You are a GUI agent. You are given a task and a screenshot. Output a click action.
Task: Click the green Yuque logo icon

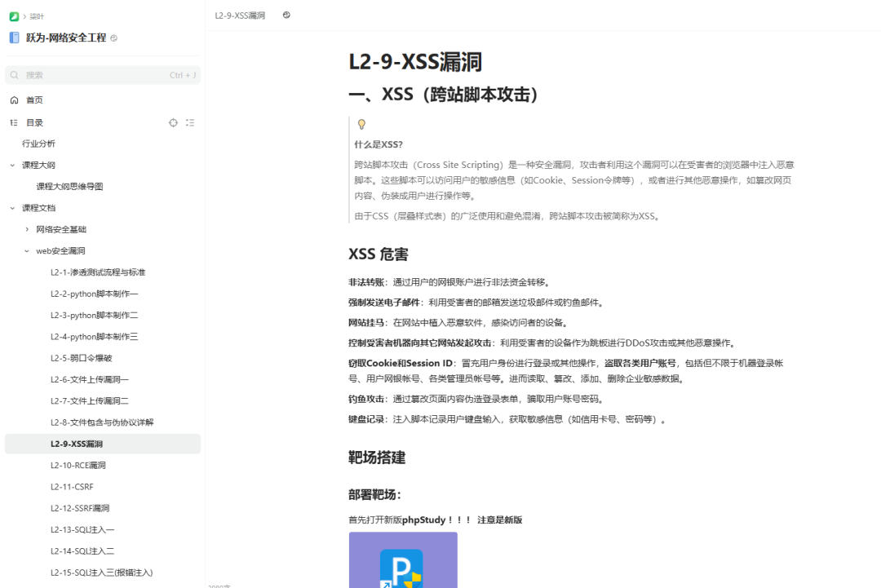click(x=14, y=16)
